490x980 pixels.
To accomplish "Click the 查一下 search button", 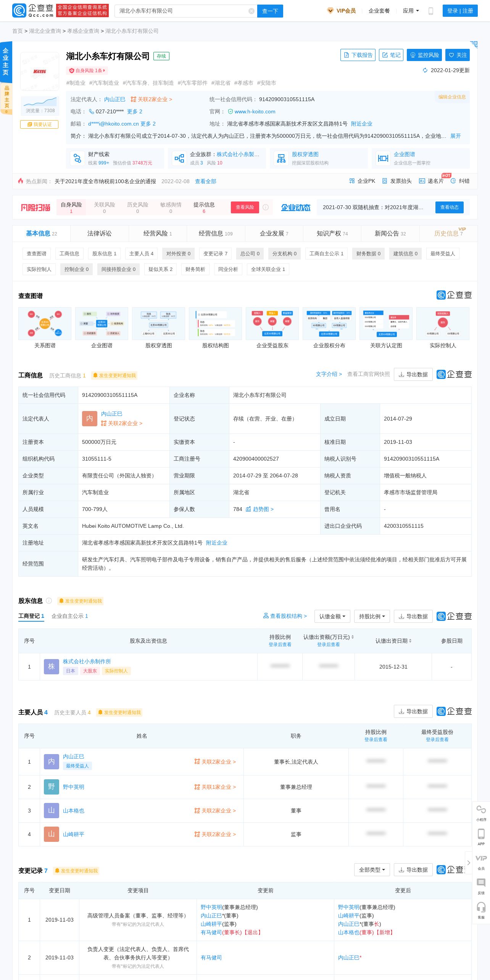I will (270, 11).
